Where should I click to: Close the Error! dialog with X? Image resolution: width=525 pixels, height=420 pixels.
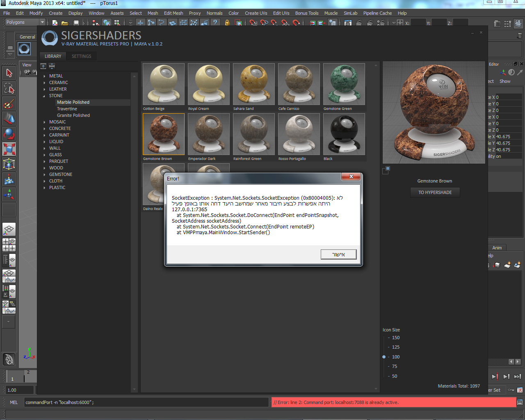[x=351, y=176]
